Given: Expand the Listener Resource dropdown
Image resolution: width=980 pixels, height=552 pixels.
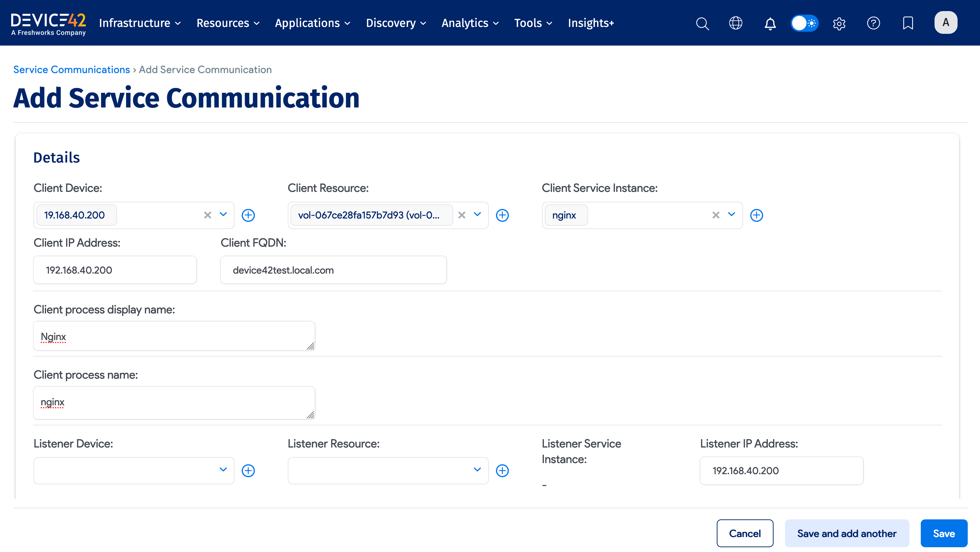Looking at the screenshot, I should (477, 471).
